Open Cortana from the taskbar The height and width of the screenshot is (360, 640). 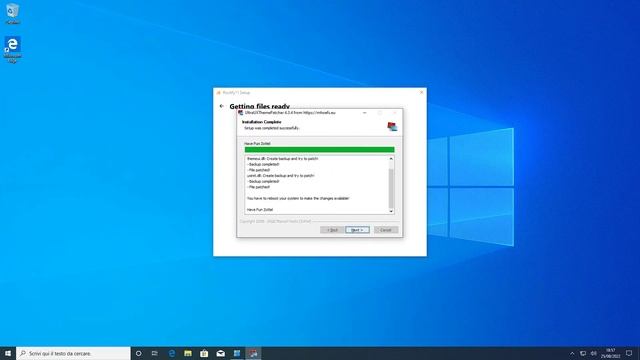(x=138, y=353)
